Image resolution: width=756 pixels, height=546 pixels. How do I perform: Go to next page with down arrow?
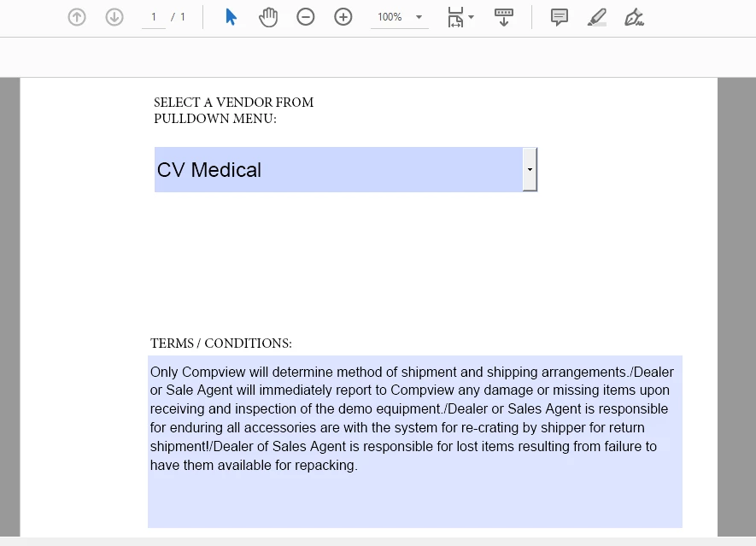[114, 17]
